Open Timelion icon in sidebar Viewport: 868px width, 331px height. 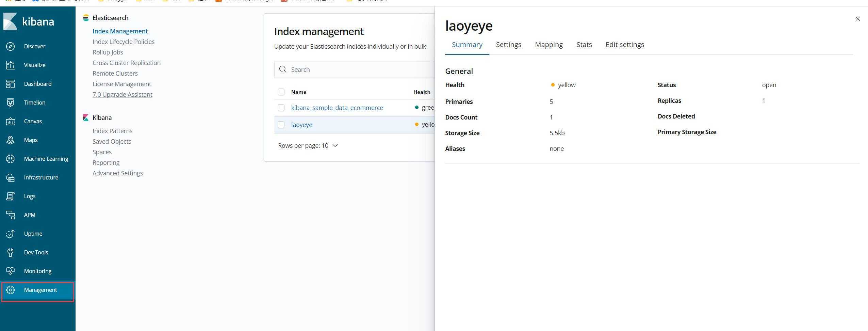[x=11, y=103]
